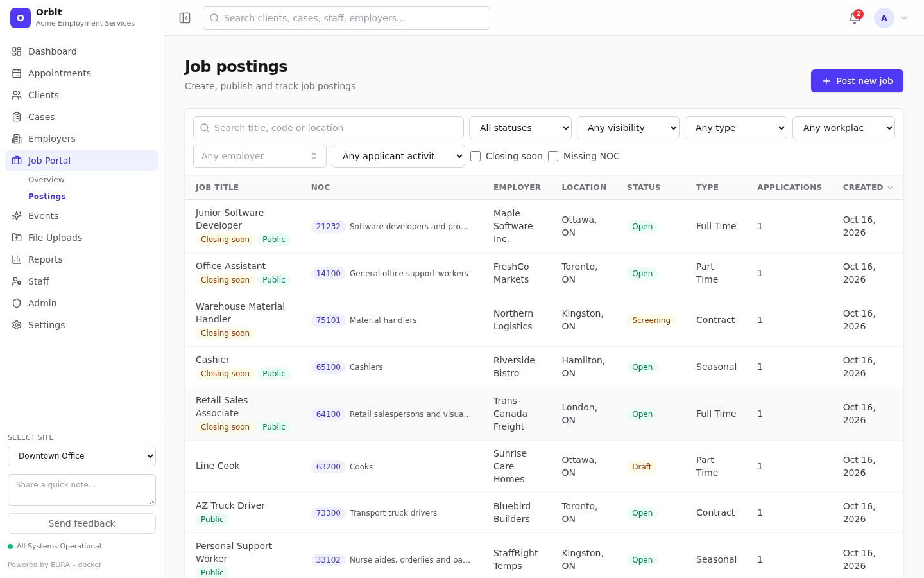924x578 pixels.
Task: Open the Overview submenu item
Action: tap(46, 180)
